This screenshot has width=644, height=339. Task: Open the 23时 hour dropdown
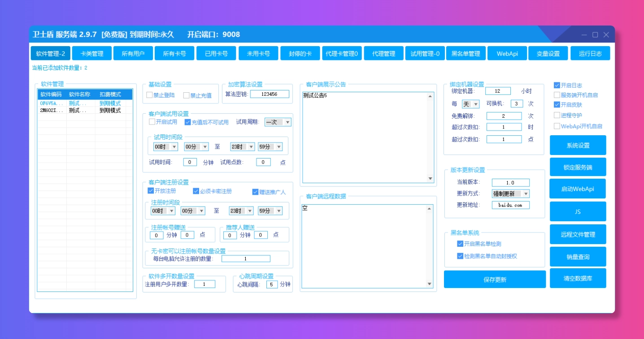(242, 146)
